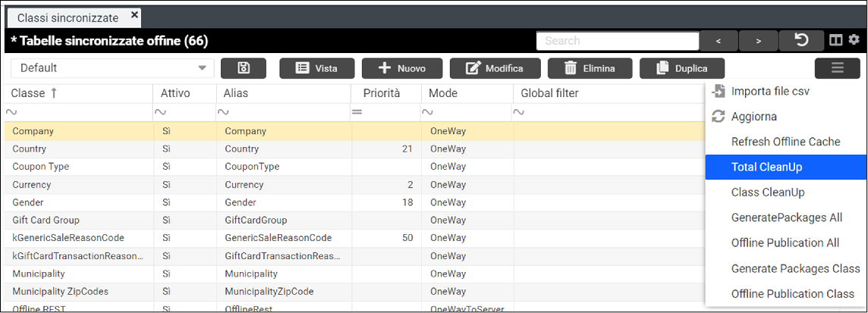Click the Nuovo button
The width and height of the screenshot is (868, 313).
coord(402,68)
